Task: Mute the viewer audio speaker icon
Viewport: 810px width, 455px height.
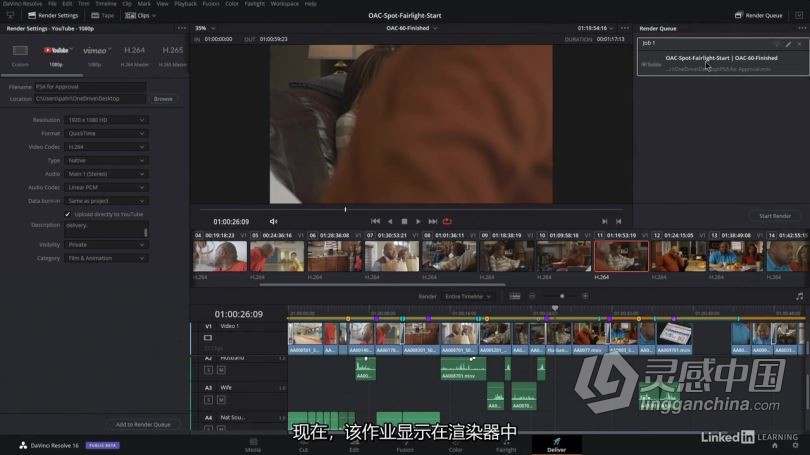Action: click(x=273, y=222)
